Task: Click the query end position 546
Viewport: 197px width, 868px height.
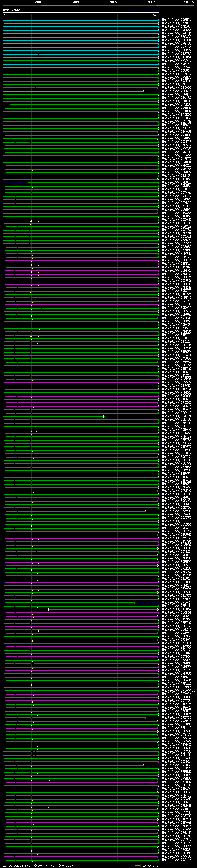Action: coord(155,15)
